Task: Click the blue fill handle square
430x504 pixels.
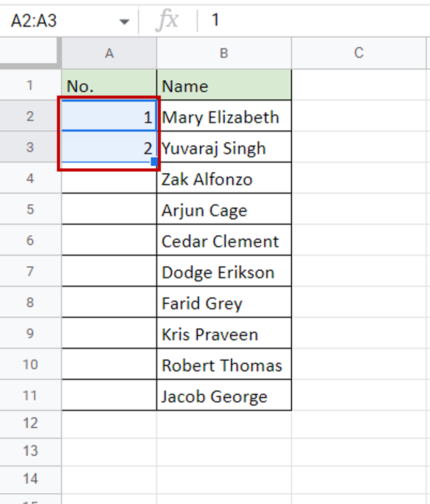Action: pos(154,161)
